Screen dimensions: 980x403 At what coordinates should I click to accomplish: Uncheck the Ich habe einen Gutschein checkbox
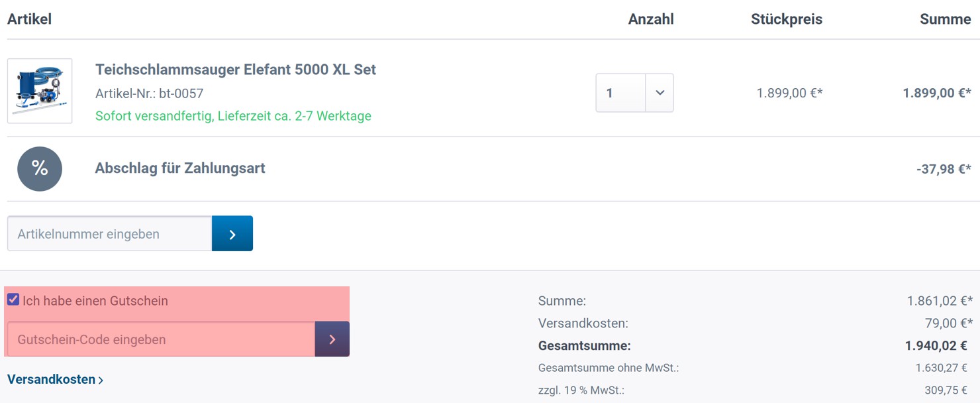pos(13,300)
